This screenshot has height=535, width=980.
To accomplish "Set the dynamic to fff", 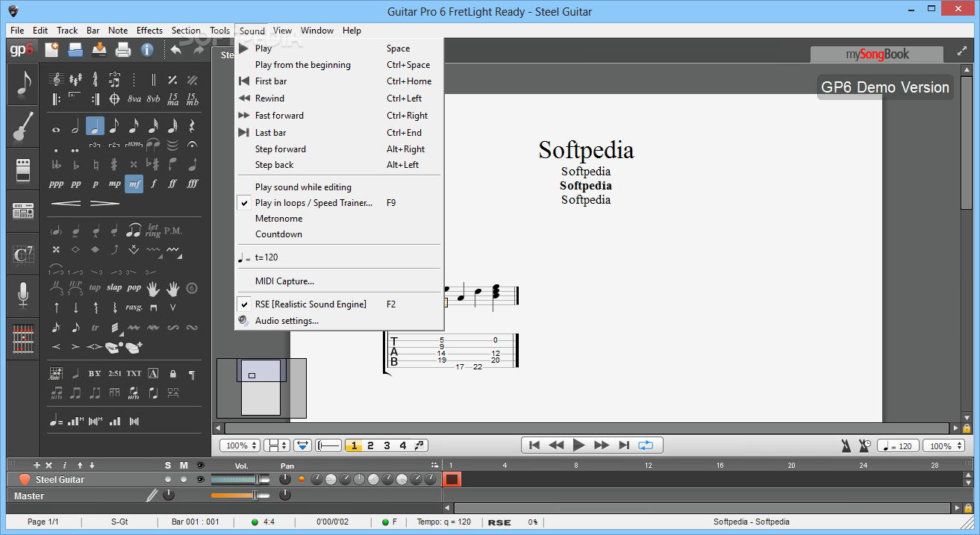I will [x=192, y=184].
